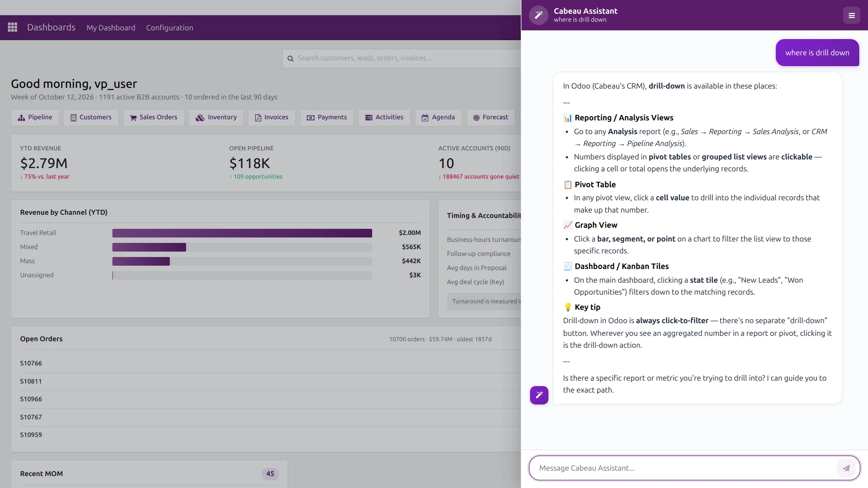Open Sales Orders shortcut
The image size is (868, 488).
click(x=154, y=117)
